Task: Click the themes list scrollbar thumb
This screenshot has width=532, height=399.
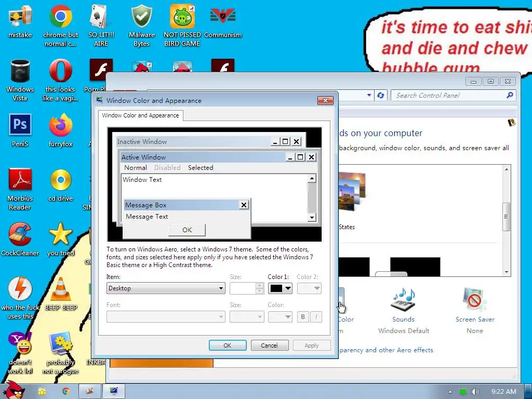Action: (x=506, y=217)
